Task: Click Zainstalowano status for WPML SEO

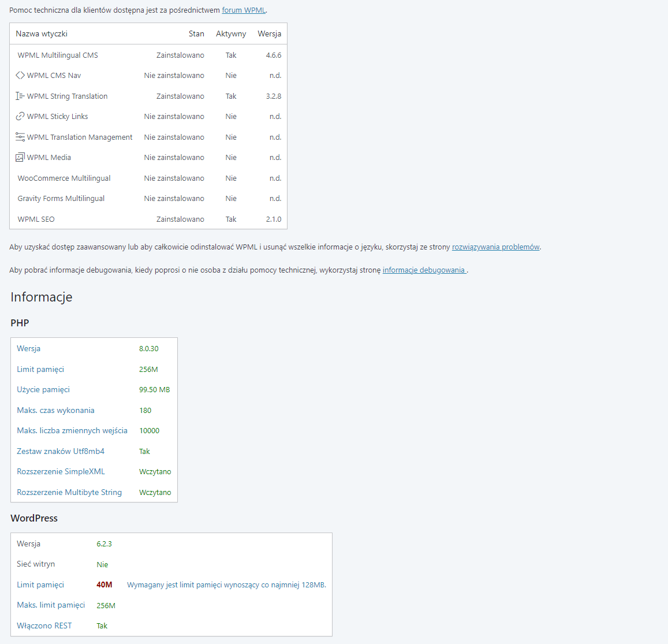Action: [180, 219]
